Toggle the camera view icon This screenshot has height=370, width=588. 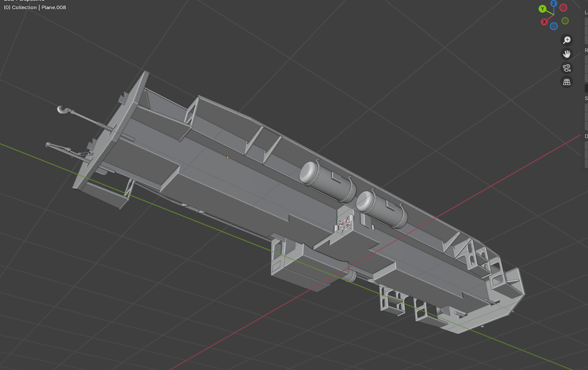point(567,68)
